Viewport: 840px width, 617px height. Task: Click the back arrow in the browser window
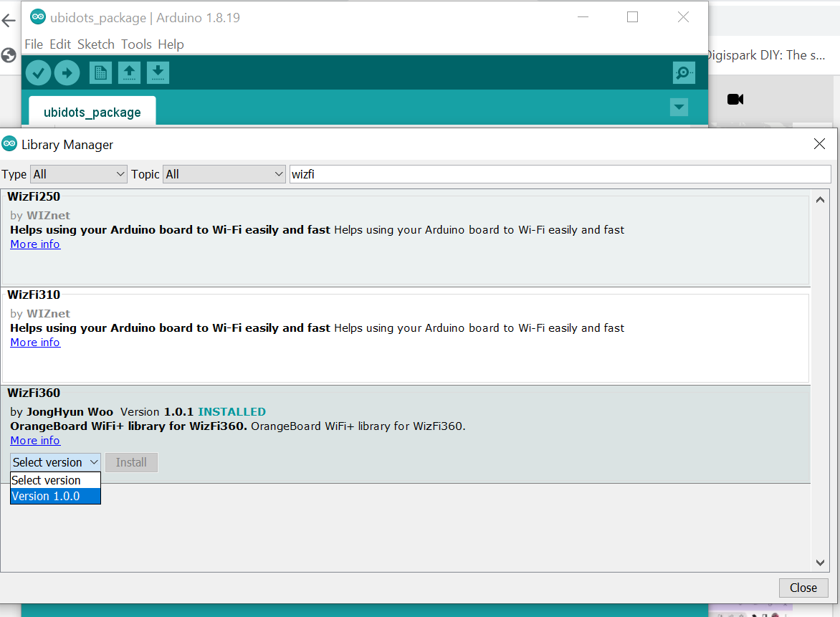[x=9, y=21]
